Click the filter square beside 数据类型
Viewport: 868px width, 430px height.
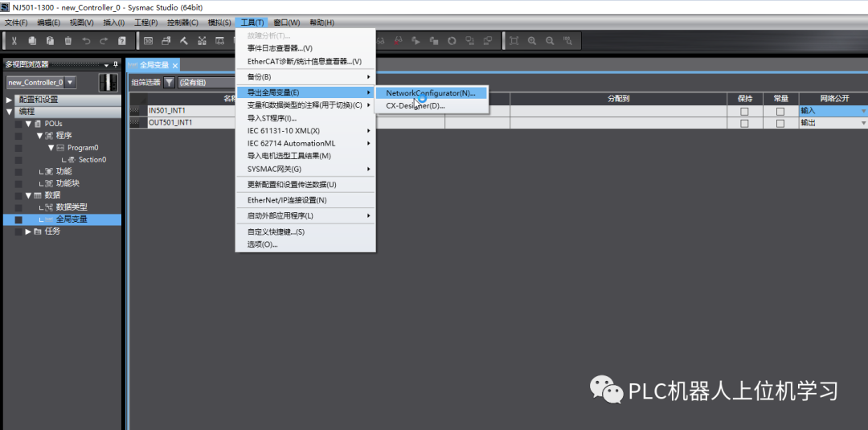(18, 207)
